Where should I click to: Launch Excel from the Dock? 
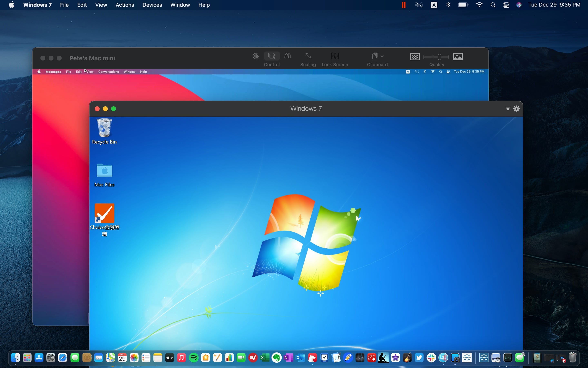265,358
